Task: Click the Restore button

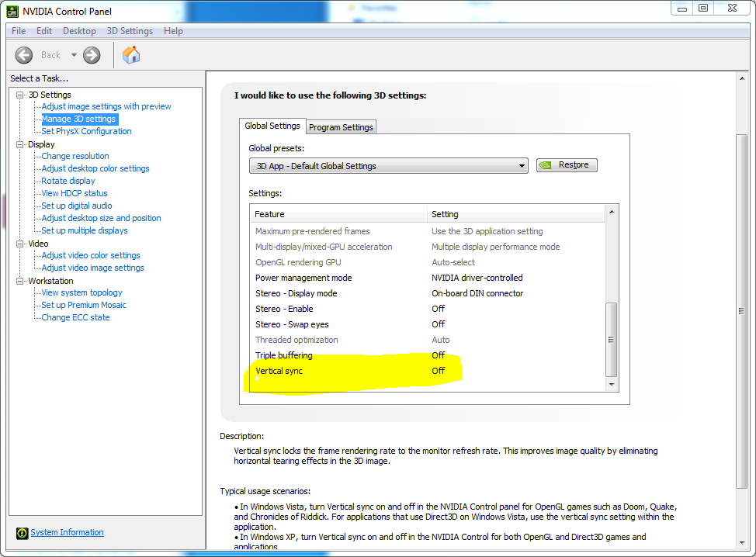Action: click(x=567, y=164)
